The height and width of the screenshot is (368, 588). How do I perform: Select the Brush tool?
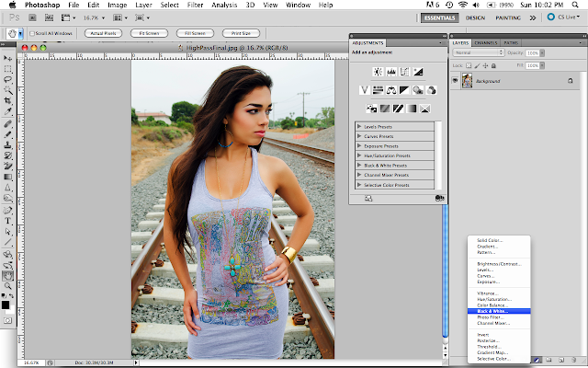[8, 134]
